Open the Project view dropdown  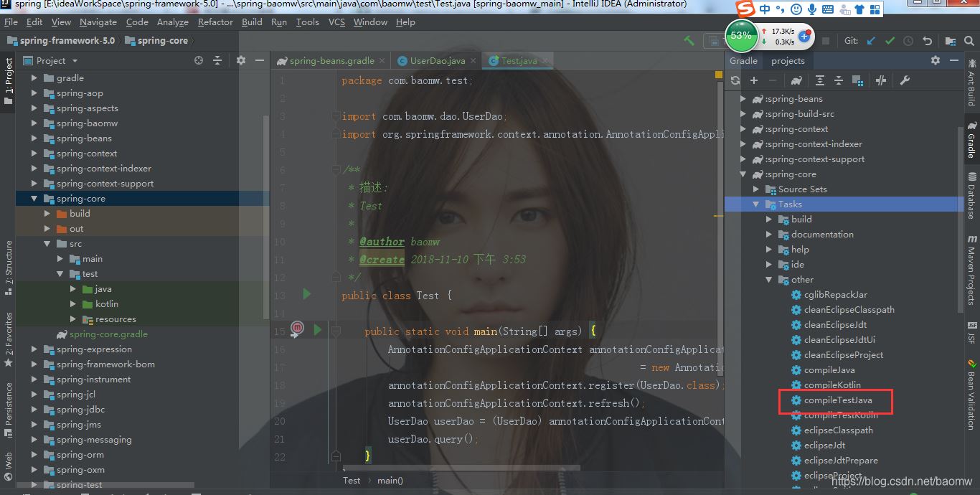[x=75, y=61]
